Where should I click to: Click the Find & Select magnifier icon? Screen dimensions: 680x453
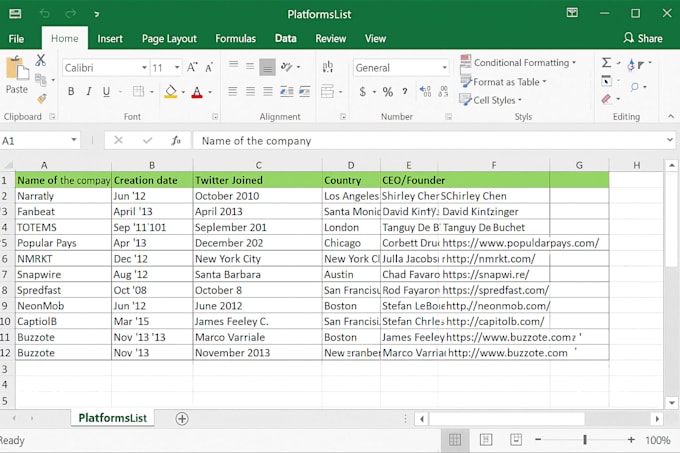point(635,87)
